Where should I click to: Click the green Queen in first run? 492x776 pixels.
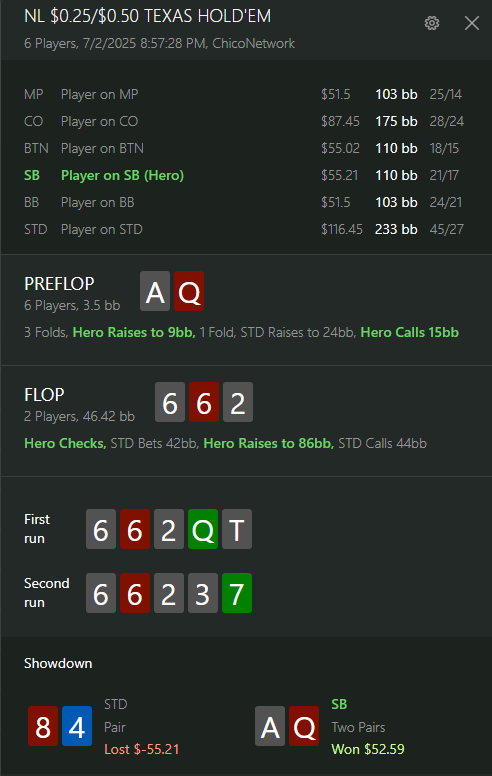coord(203,529)
